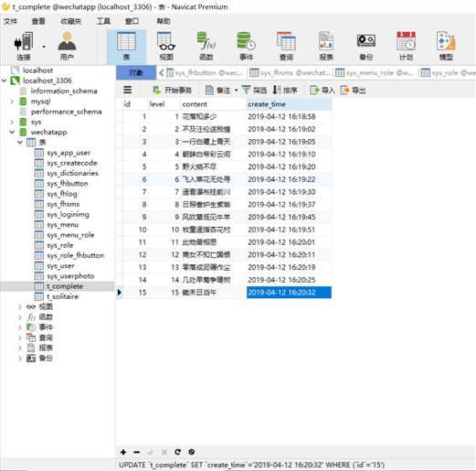The height and width of the screenshot is (471, 476).
Task: Expand the events node in tree
Action: pos(20,327)
